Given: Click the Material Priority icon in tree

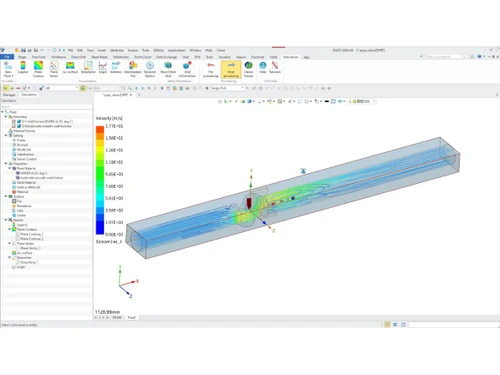Looking at the screenshot, I should click(10, 131).
